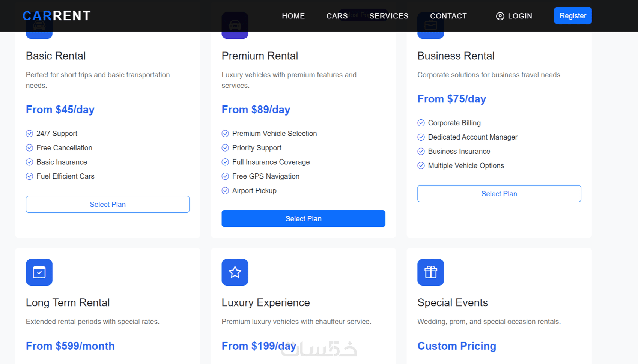Navigate to the CONTACT page
The height and width of the screenshot is (364, 638).
pyautogui.click(x=448, y=16)
